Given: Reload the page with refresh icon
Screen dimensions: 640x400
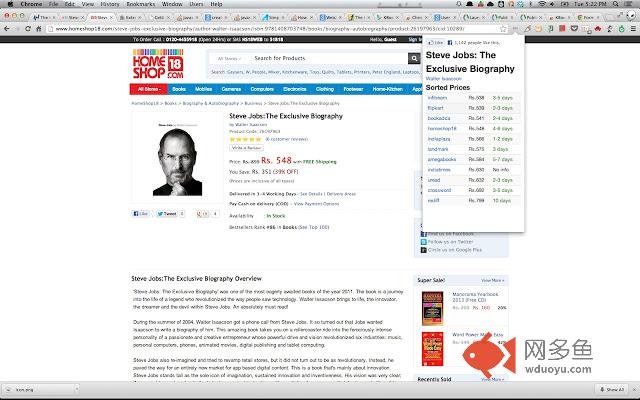Looking at the screenshot, I should tap(27, 29).
